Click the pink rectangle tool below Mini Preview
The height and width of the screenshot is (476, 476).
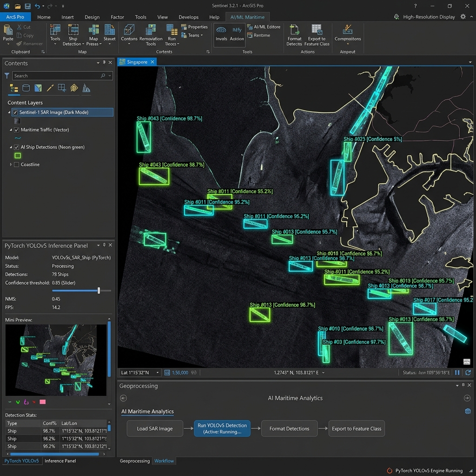[42, 402]
